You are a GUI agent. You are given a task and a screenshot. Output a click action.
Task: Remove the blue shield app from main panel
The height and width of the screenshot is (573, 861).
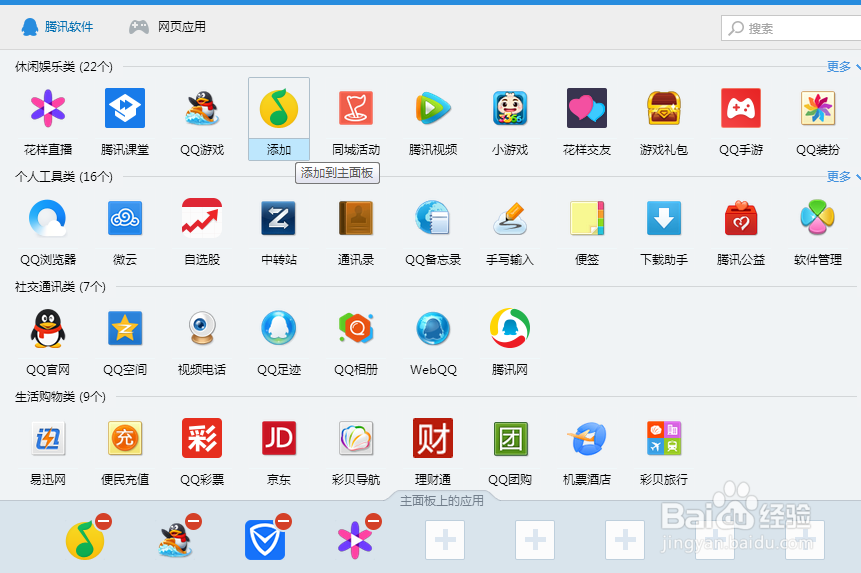click(x=283, y=521)
